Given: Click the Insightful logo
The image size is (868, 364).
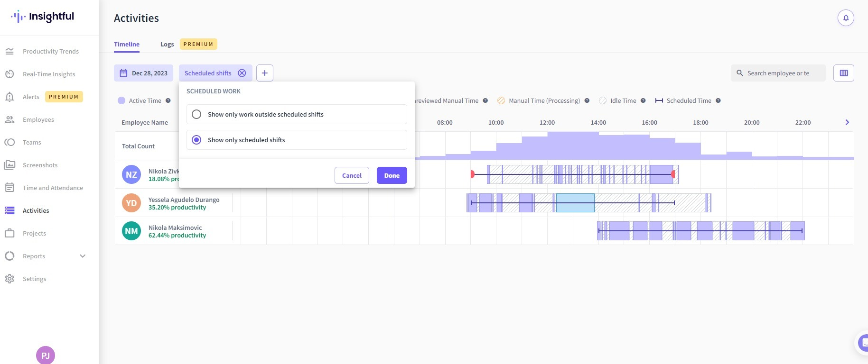Looking at the screenshot, I should [43, 17].
